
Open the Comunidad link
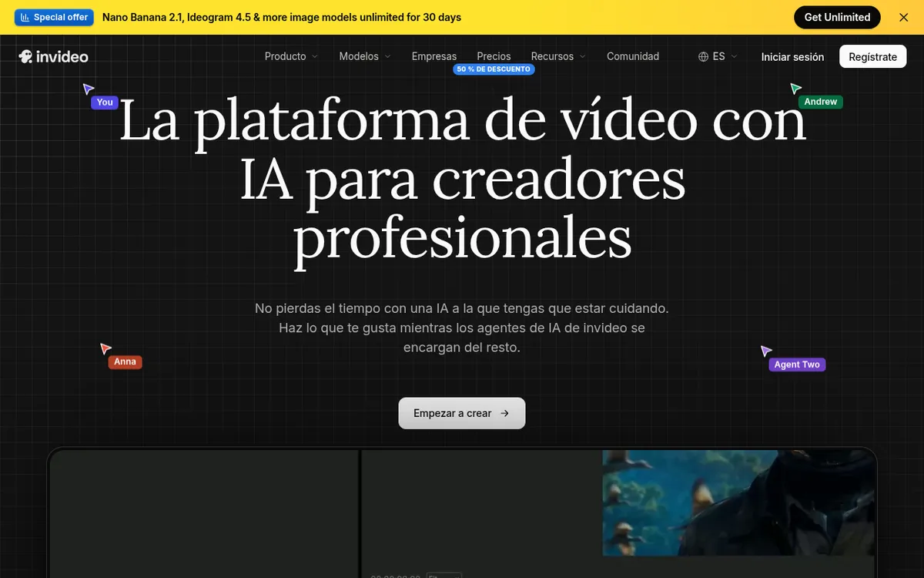pos(633,56)
